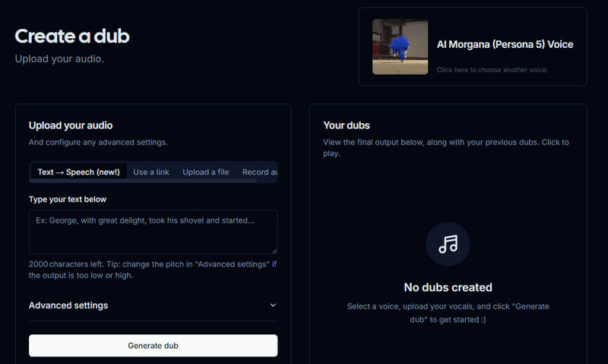608x364 pixels.
Task: Click the text area resize handle
Action: pos(274,249)
